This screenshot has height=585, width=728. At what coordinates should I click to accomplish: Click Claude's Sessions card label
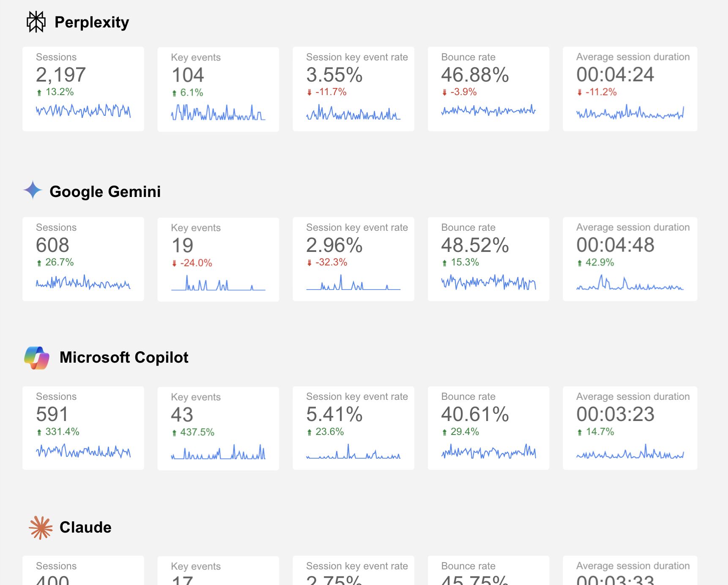56,566
